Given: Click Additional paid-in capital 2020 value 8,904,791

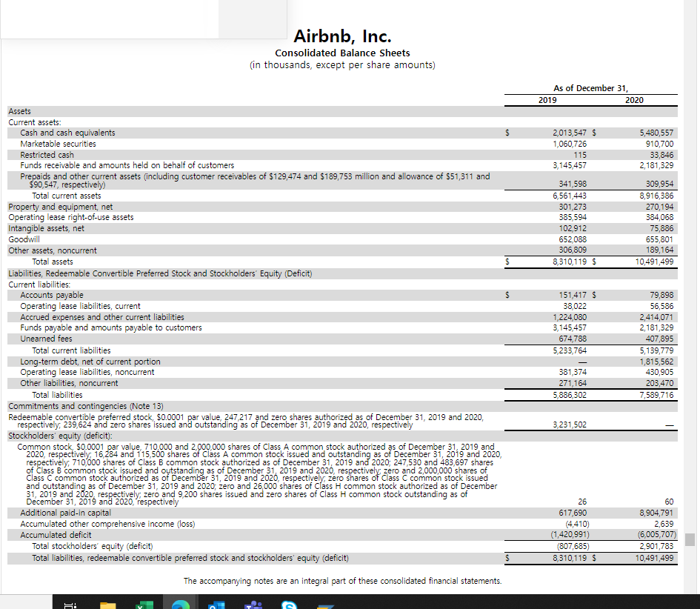Looking at the screenshot, I should 656,513.
